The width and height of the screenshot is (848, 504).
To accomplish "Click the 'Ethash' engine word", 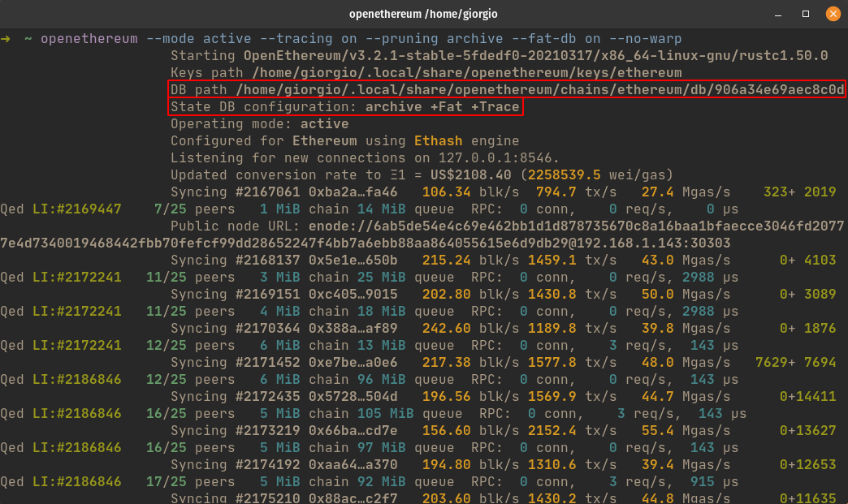I will click(x=438, y=141).
